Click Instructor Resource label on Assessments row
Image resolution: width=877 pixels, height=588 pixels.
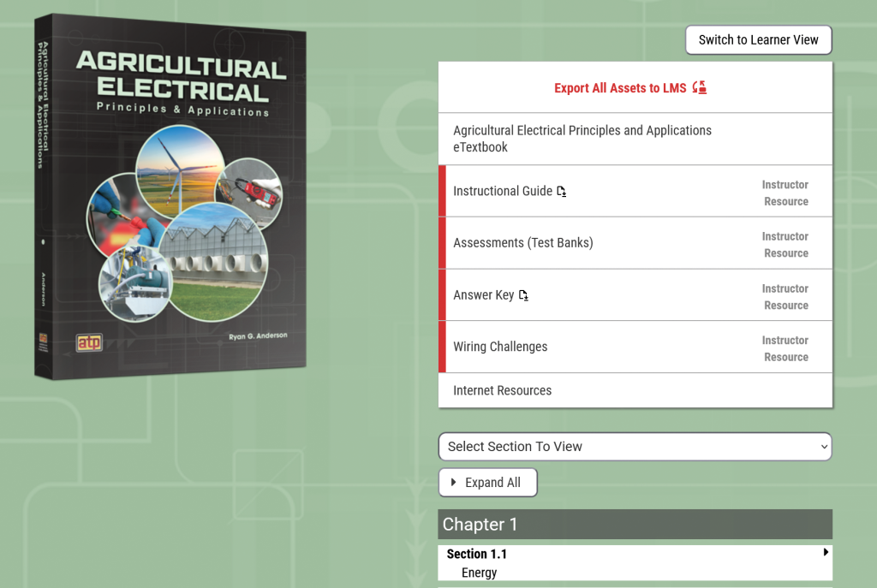(785, 245)
